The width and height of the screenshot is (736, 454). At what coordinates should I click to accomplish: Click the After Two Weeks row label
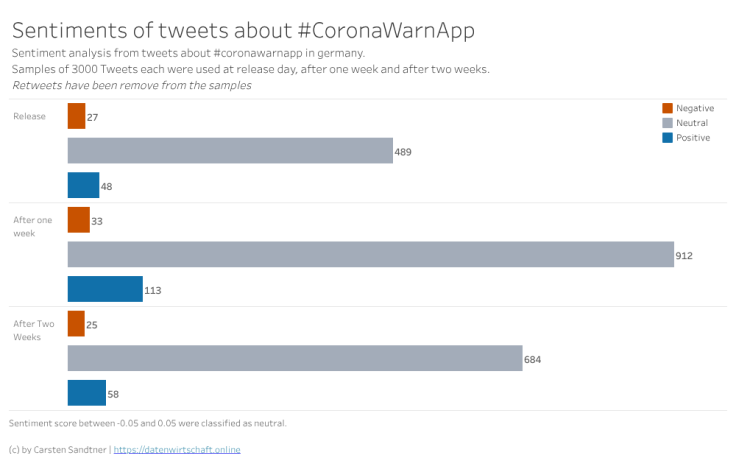pos(33,330)
